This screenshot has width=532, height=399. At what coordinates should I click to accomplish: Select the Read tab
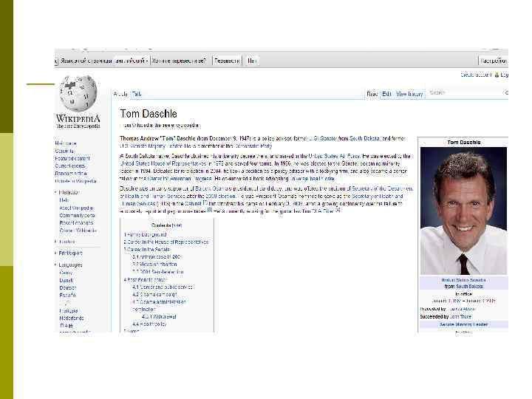click(x=372, y=94)
